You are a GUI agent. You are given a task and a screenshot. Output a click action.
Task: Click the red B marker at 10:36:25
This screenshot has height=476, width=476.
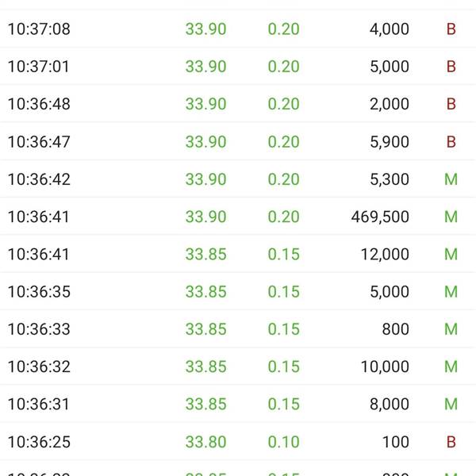[x=451, y=442]
